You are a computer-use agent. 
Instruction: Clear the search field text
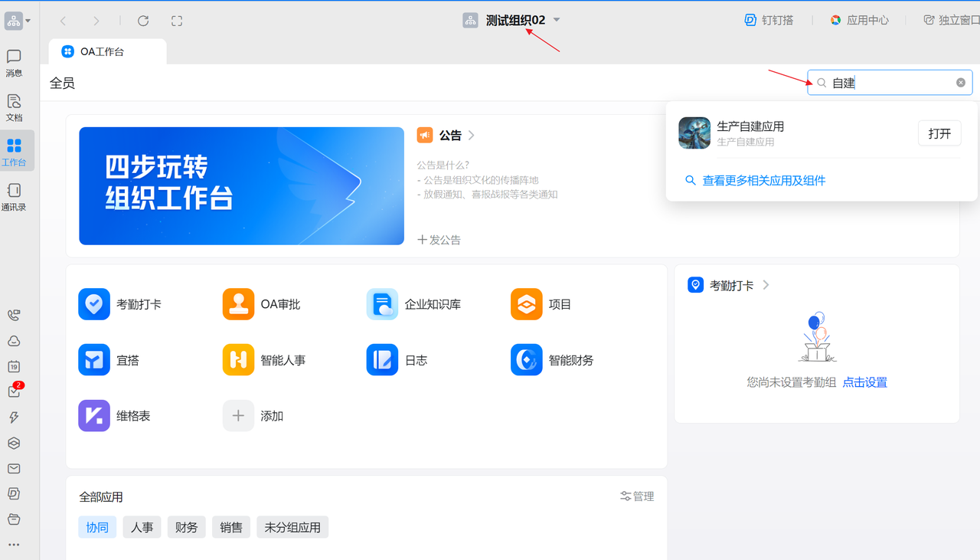pos(961,83)
